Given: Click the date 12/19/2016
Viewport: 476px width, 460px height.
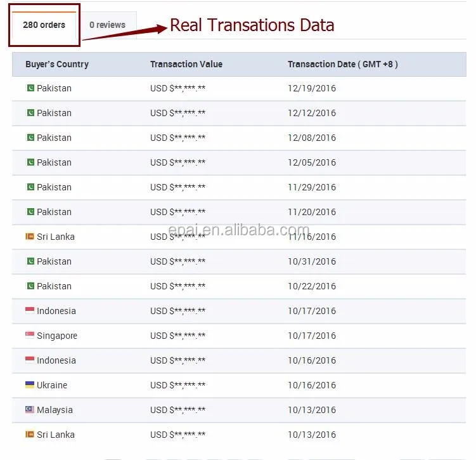Looking at the screenshot, I should pos(312,88).
